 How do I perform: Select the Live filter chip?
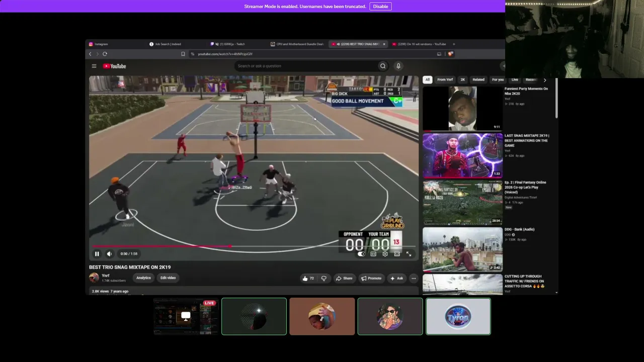tap(515, 79)
